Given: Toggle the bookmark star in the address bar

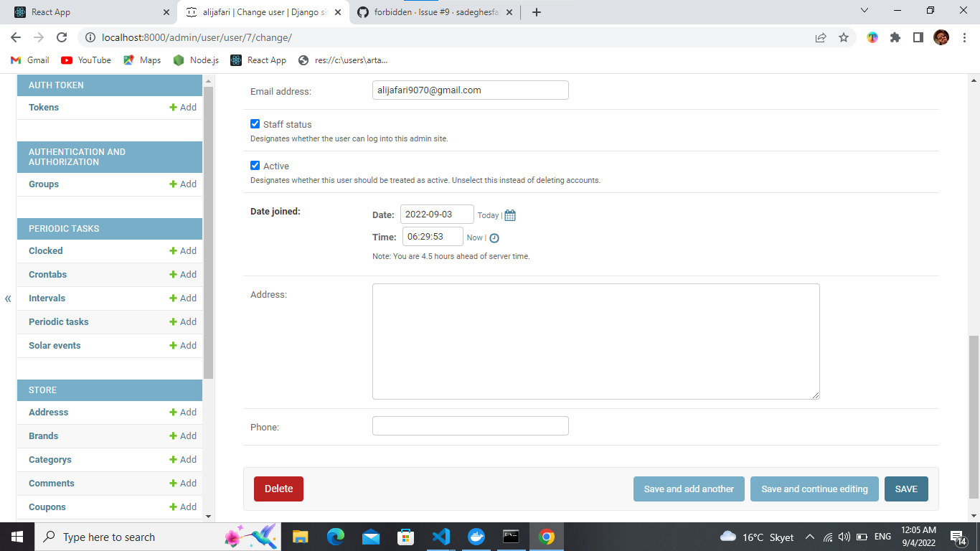Looking at the screenshot, I should (x=845, y=37).
